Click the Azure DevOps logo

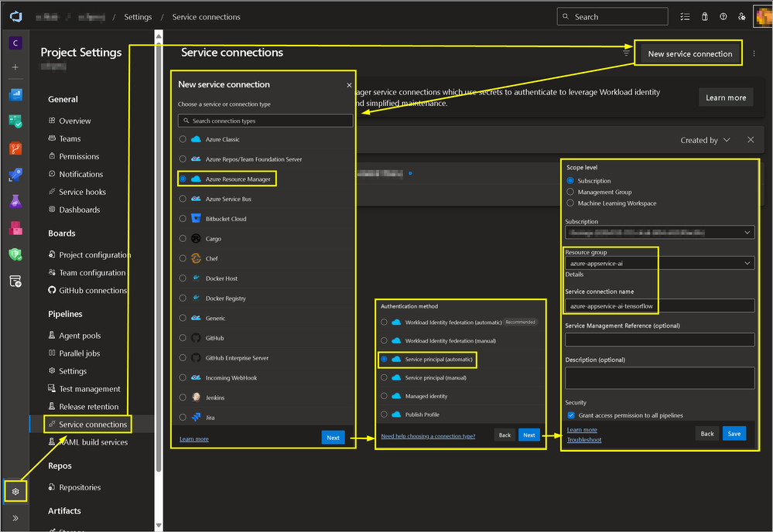coord(15,17)
